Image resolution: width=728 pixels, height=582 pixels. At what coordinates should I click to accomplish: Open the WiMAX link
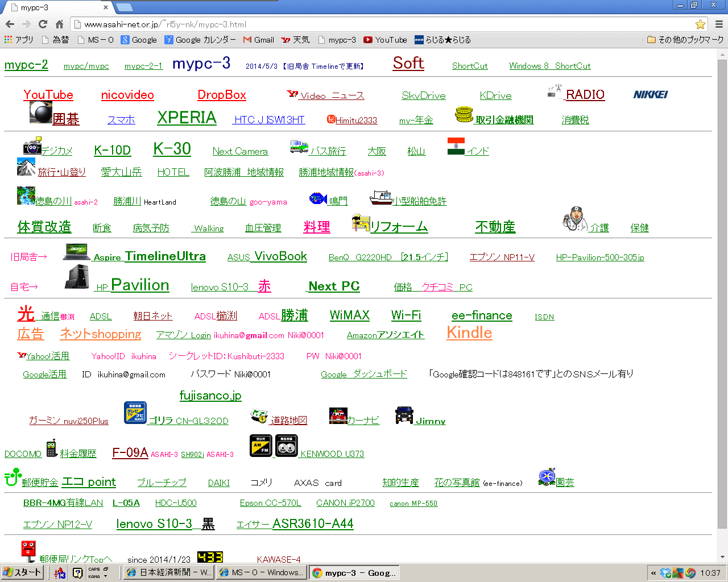click(x=350, y=315)
